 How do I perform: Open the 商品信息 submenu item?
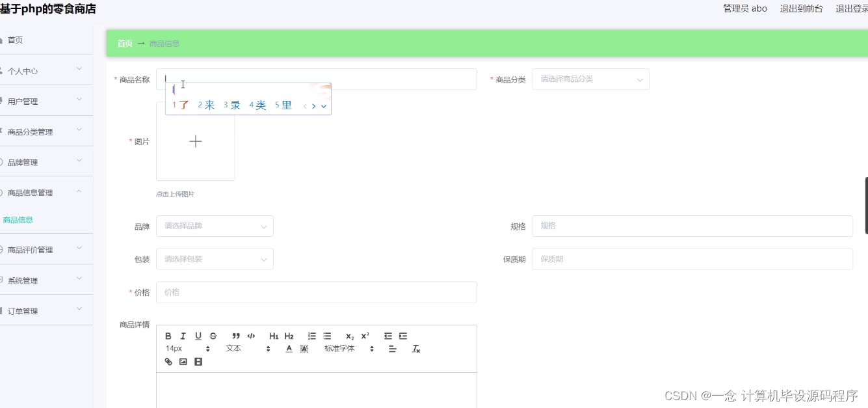tap(18, 220)
